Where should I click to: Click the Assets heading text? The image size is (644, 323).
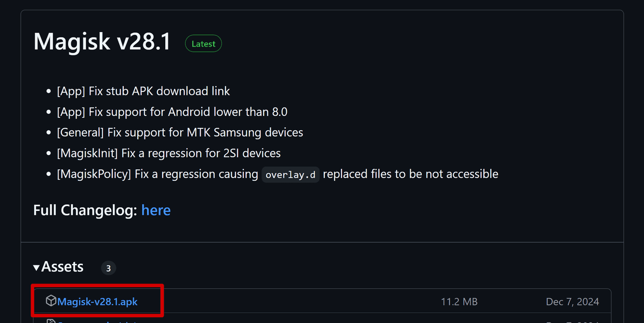coord(62,267)
